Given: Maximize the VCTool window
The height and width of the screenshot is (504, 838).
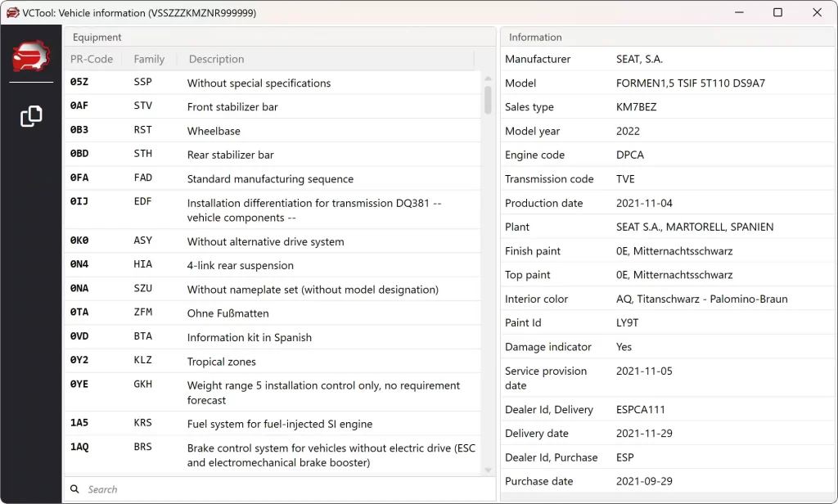Looking at the screenshot, I should tap(777, 12).
